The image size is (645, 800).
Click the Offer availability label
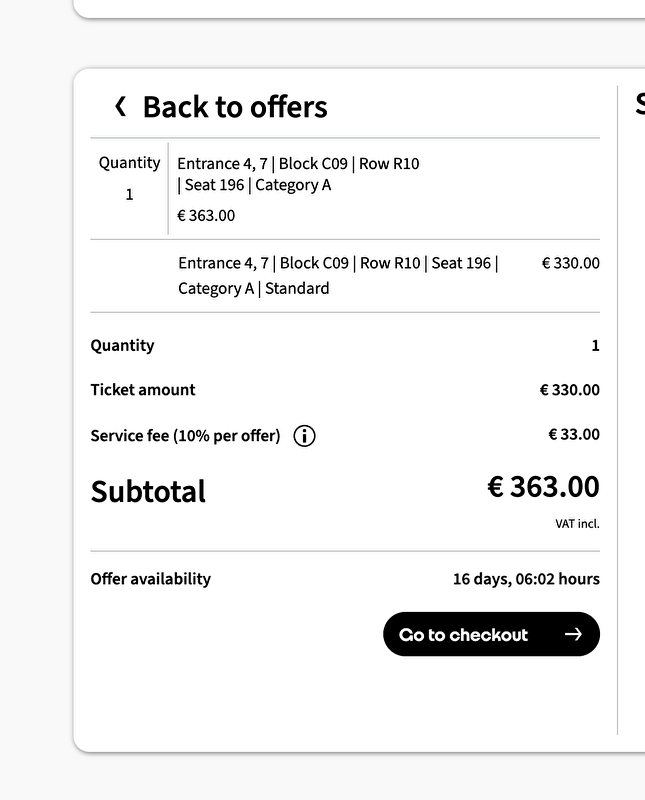151,579
